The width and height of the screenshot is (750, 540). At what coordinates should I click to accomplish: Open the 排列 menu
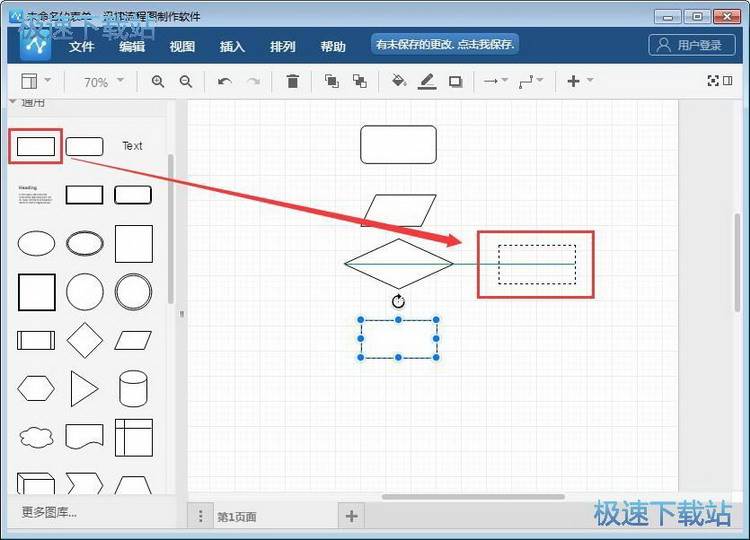[x=283, y=46]
